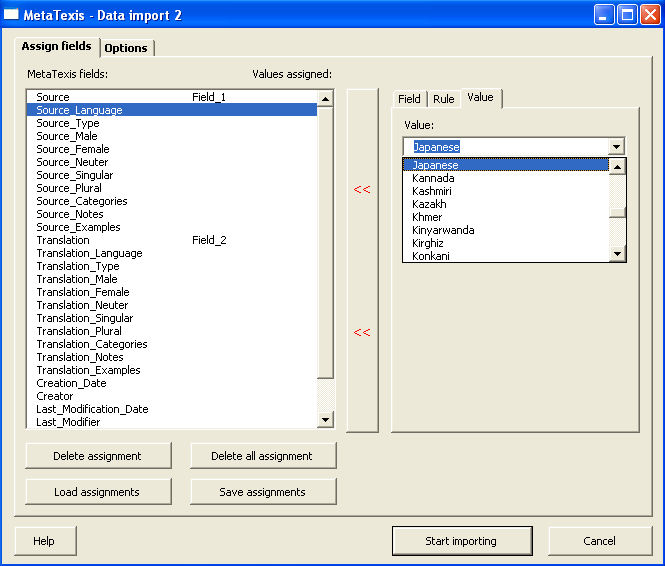
Task: Open the Rule tab
Action: 444,99
